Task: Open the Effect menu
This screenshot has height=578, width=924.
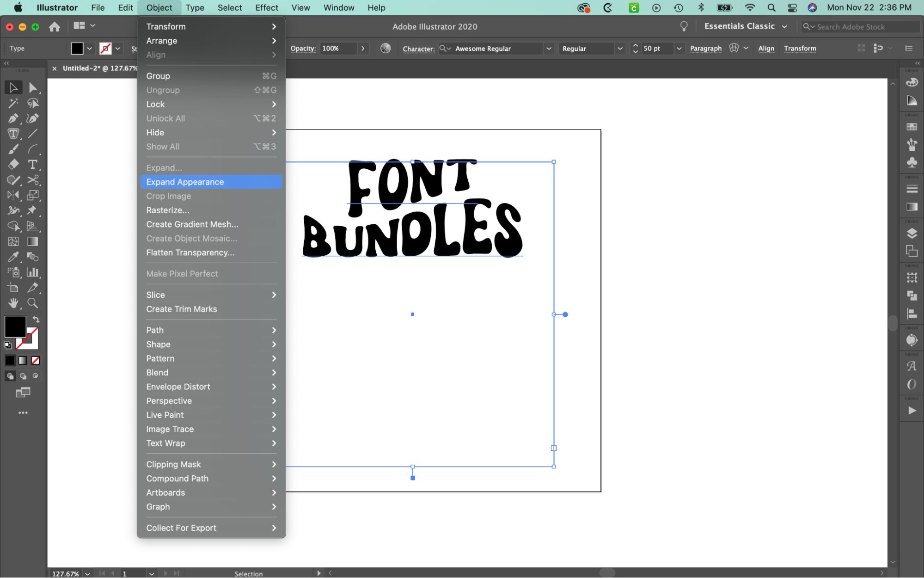Action: pos(267,7)
